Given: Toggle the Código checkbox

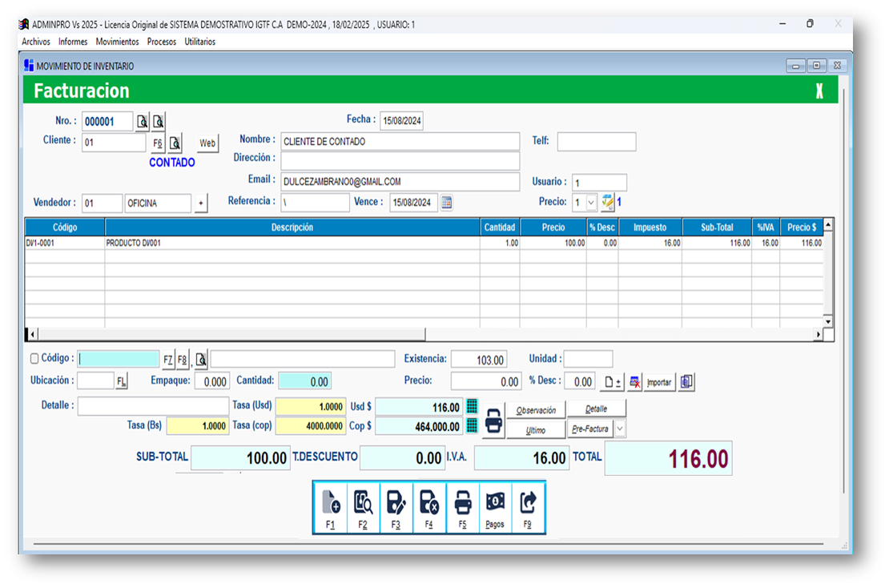Looking at the screenshot, I should click(x=33, y=358).
